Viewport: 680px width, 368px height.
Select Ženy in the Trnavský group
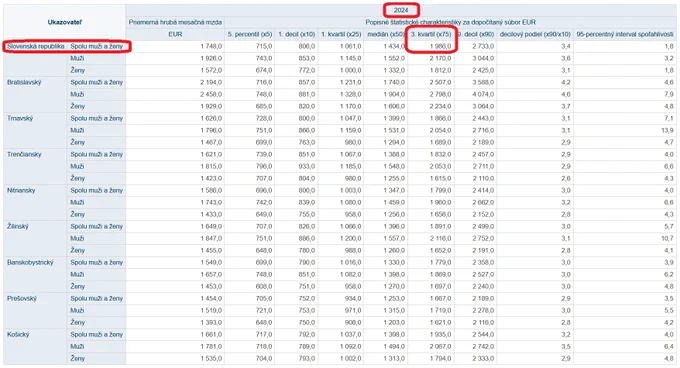(x=78, y=142)
